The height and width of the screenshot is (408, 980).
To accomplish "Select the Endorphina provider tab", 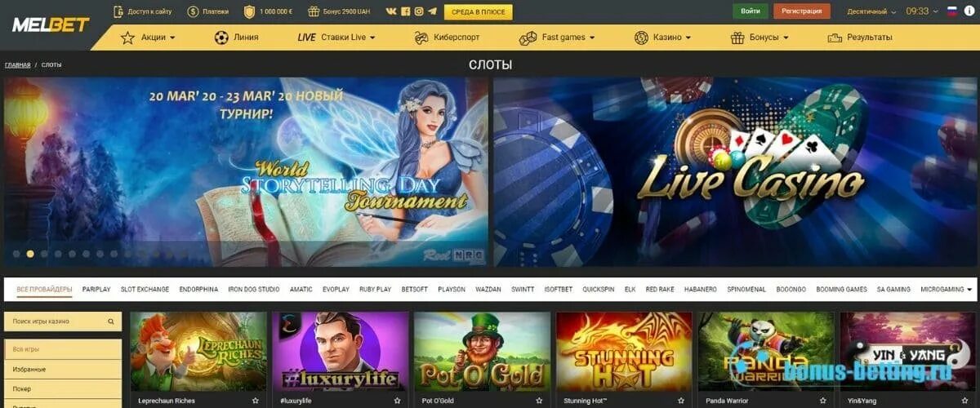I will 198,290.
